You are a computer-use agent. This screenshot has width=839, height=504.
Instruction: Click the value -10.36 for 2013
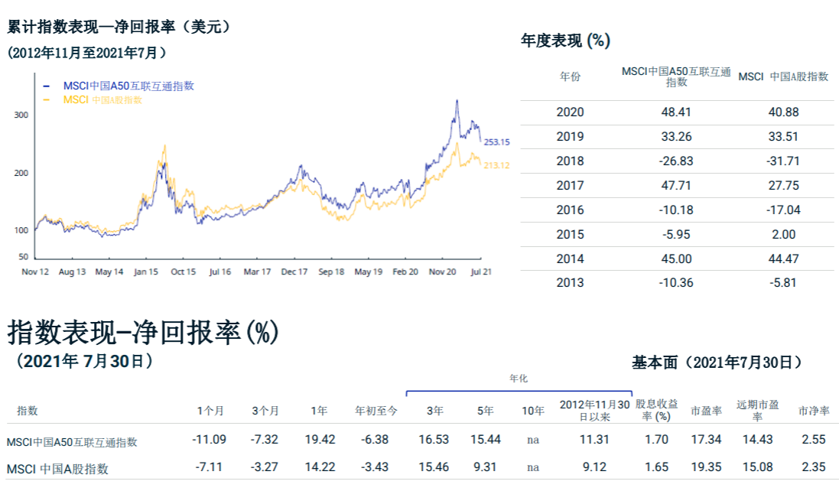676,283
